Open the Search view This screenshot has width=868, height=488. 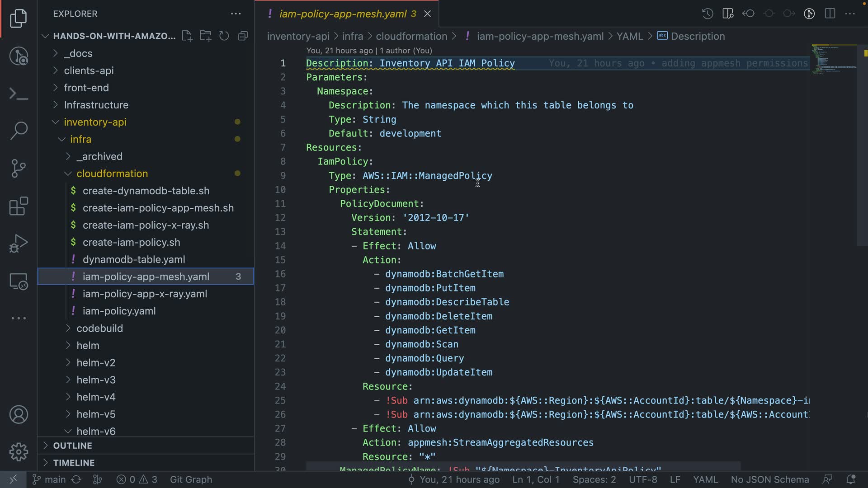pos(19,131)
